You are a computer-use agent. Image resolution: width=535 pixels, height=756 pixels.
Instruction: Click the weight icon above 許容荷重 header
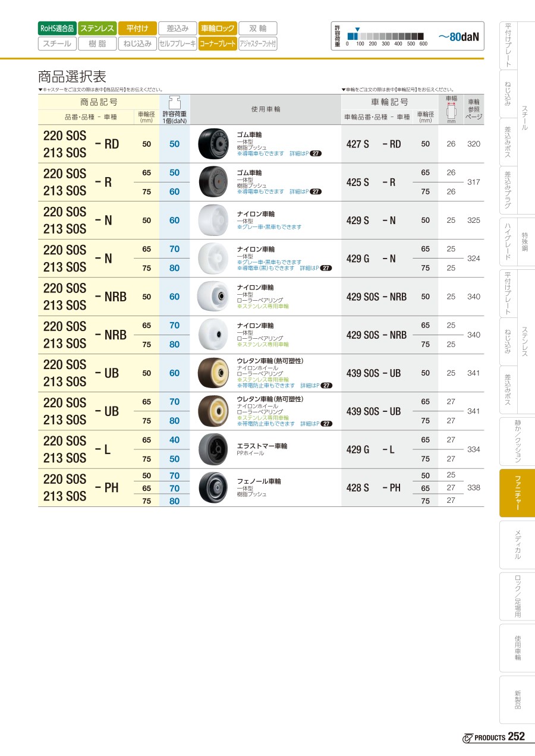point(175,100)
